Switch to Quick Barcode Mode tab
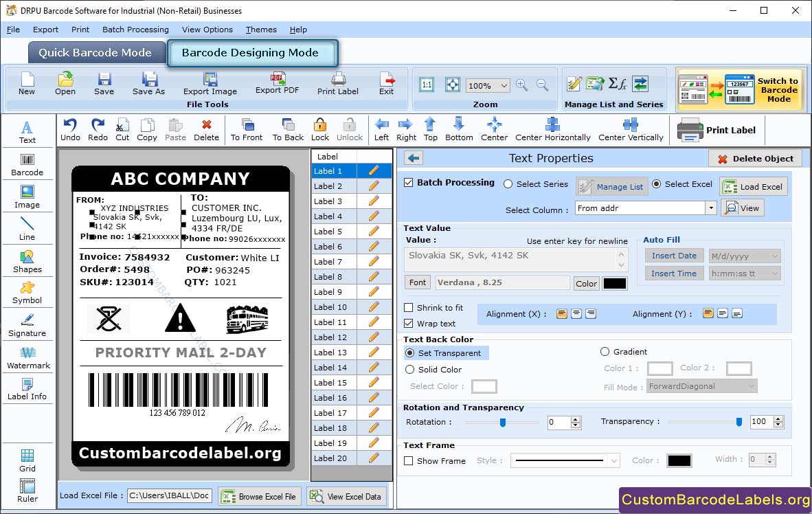This screenshot has width=812, height=514. [95, 53]
